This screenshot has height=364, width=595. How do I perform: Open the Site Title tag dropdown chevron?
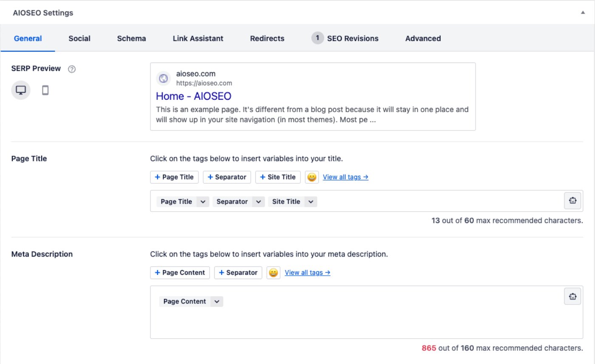pos(311,202)
